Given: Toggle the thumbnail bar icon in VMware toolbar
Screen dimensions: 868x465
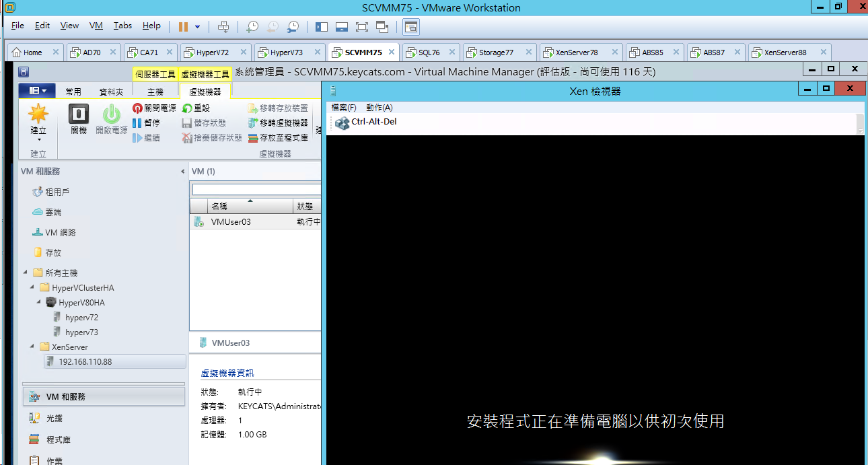Looking at the screenshot, I should 342,26.
